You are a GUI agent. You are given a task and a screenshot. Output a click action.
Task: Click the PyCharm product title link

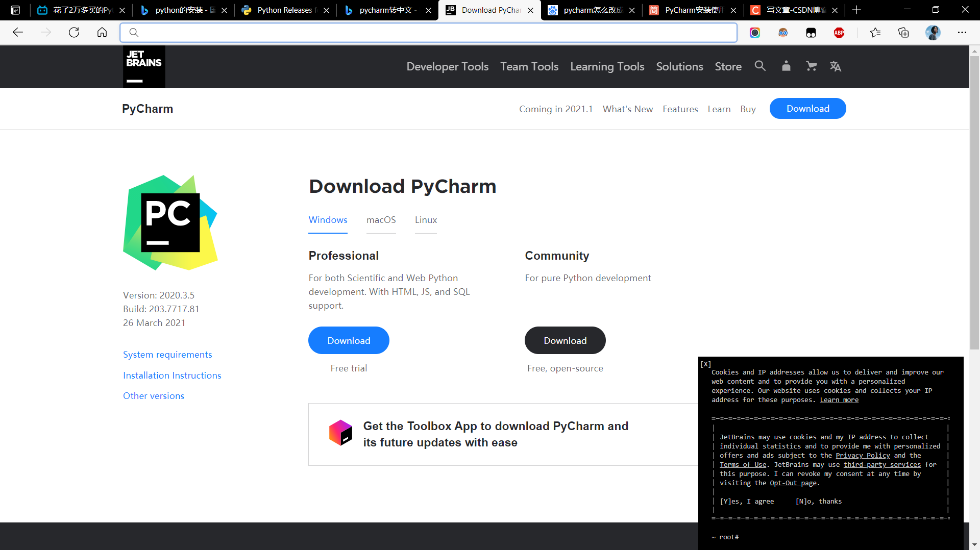148,109
